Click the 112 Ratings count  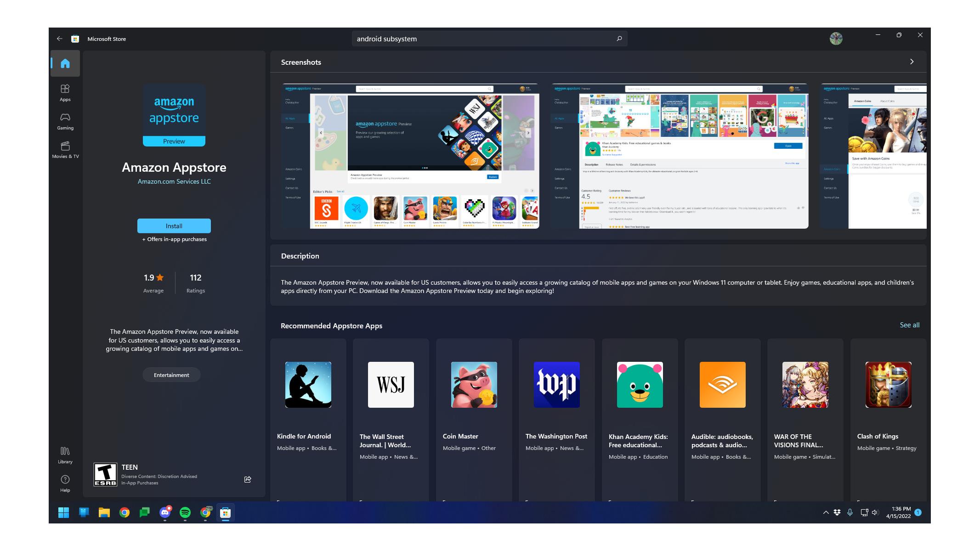pos(196,283)
